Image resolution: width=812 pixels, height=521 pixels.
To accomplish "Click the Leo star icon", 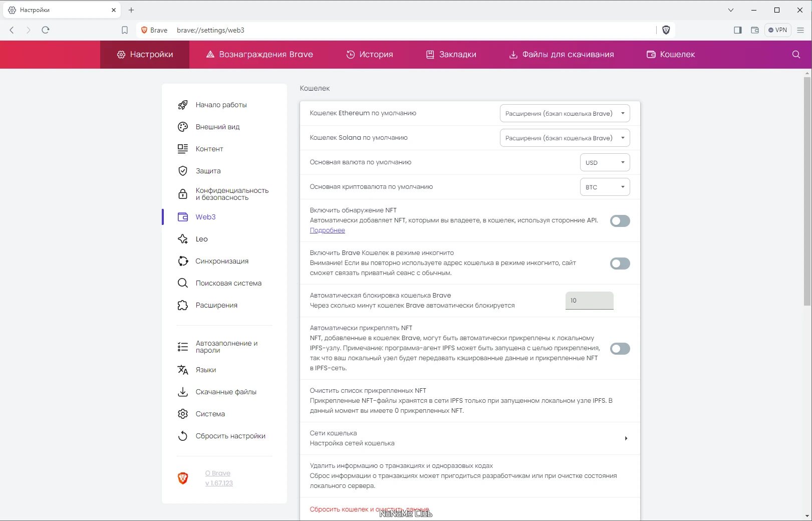I will (183, 239).
